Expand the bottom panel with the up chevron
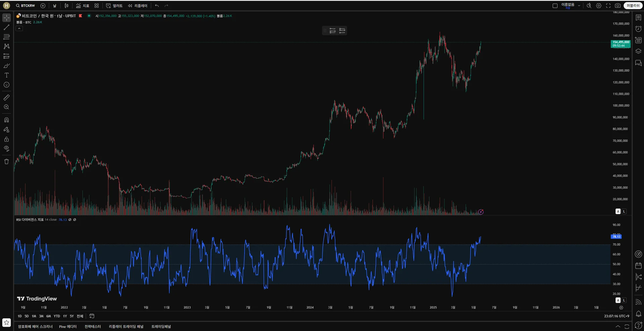644x331 pixels. point(618,327)
